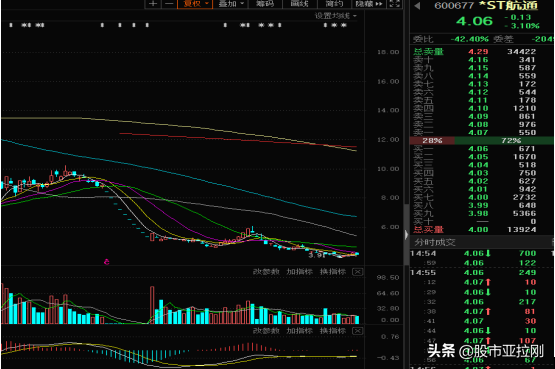Open the 复权 dropdown
This screenshot has height=369, width=555.
tap(195, 4)
